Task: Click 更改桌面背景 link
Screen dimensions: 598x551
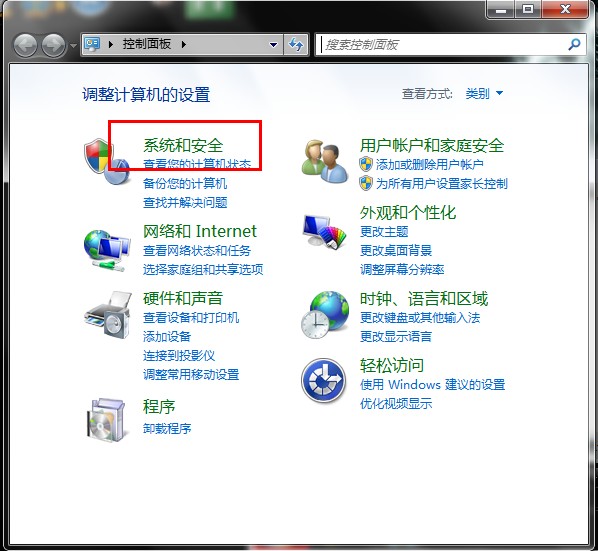Action: pos(396,251)
